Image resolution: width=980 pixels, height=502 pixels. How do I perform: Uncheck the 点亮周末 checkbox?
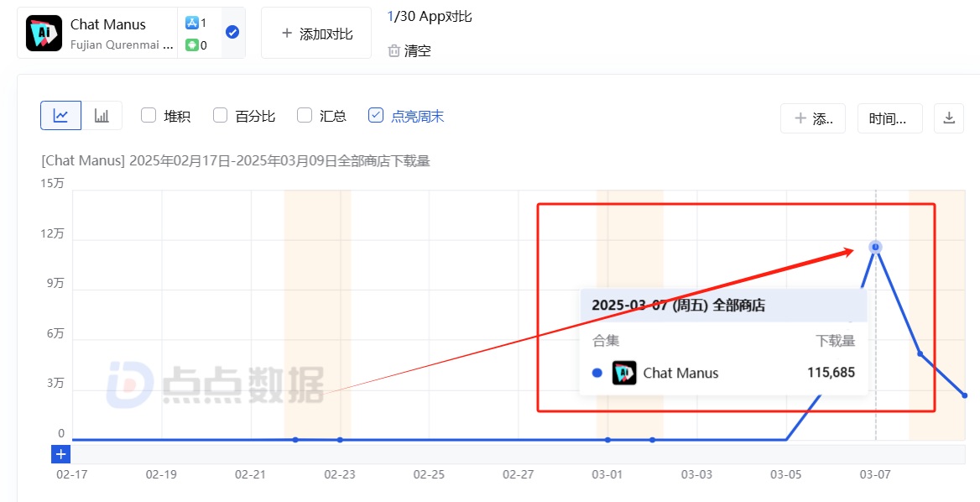376,116
